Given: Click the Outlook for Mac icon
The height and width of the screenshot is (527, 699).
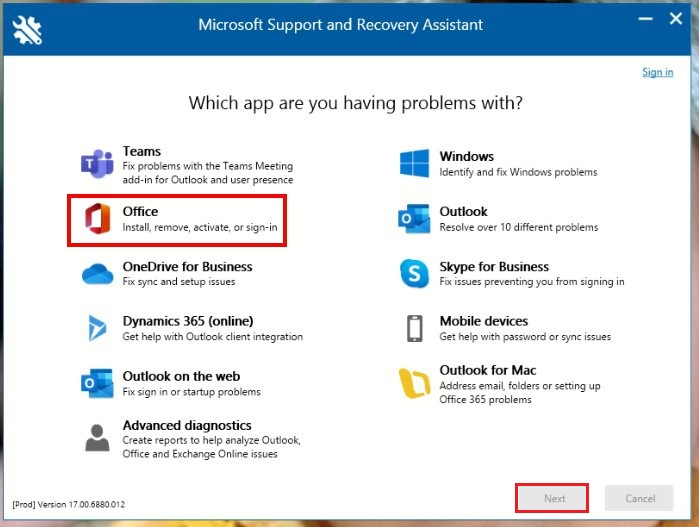Looking at the screenshot, I should click(x=414, y=383).
